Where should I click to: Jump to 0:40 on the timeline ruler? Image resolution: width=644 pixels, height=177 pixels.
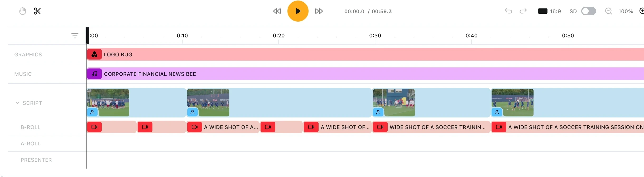pyautogui.click(x=472, y=36)
